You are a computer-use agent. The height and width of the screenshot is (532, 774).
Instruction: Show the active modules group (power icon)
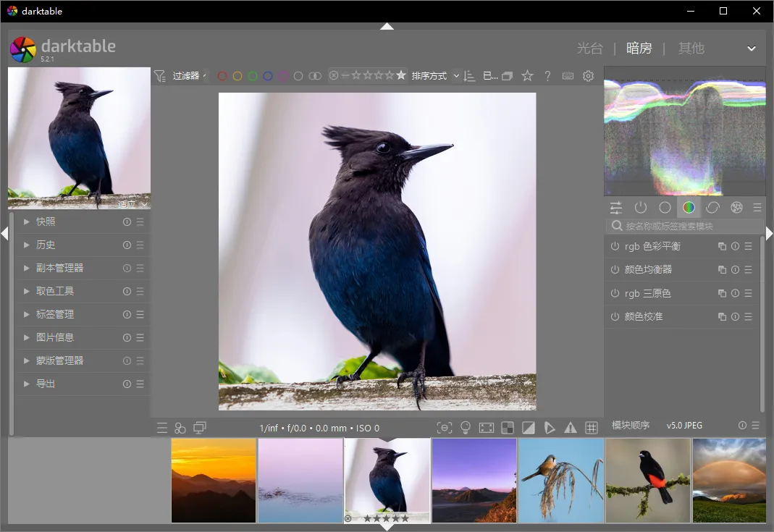click(641, 208)
